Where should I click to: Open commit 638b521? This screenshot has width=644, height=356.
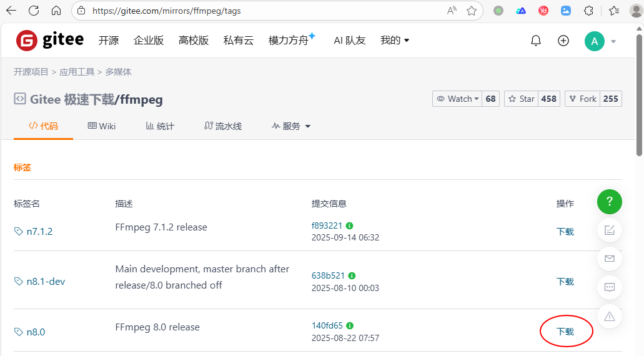[328, 275]
